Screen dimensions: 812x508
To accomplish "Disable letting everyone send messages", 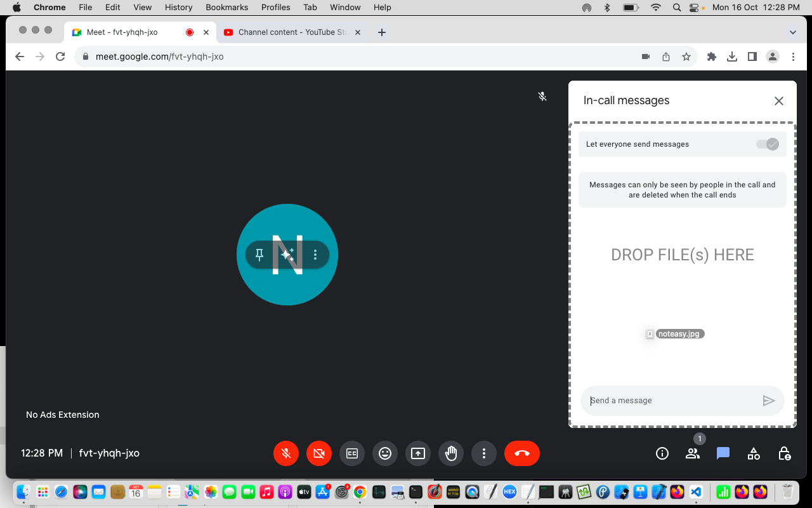I will click(768, 144).
